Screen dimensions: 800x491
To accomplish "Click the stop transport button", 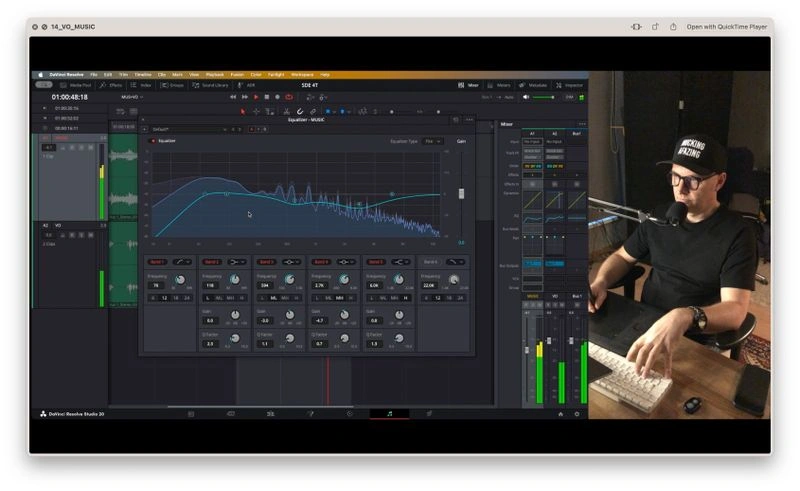I will coord(267,97).
